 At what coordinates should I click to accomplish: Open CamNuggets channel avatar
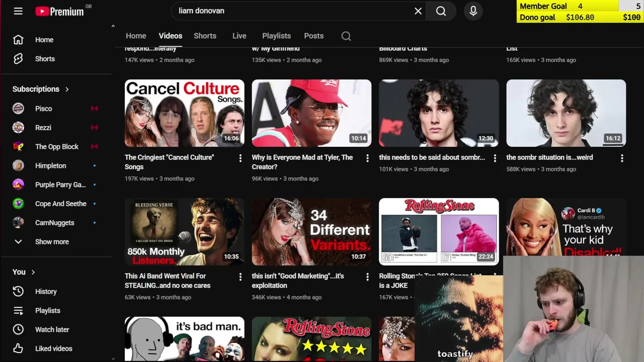click(x=18, y=223)
